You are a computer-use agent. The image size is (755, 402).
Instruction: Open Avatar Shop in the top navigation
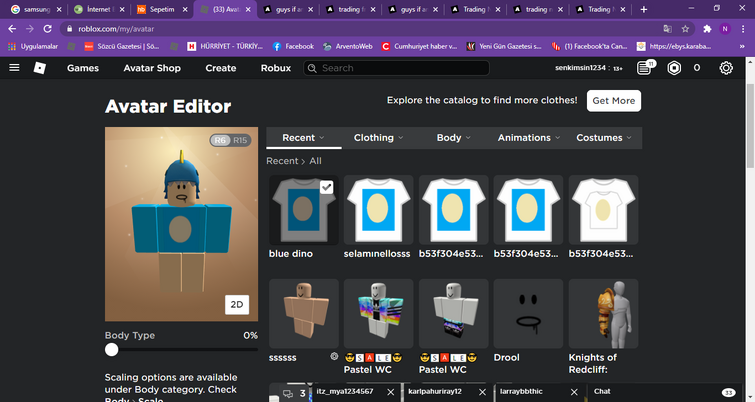(152, 68)
